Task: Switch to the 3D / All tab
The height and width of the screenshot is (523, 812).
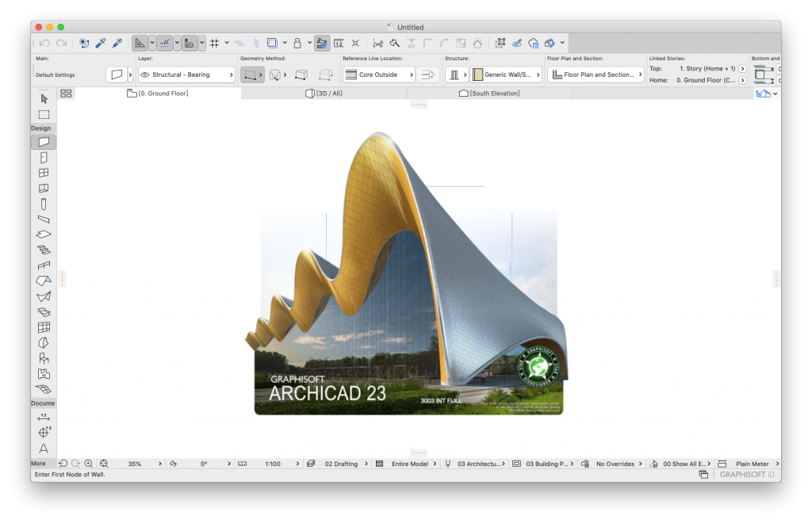Action: pos(324,94)
